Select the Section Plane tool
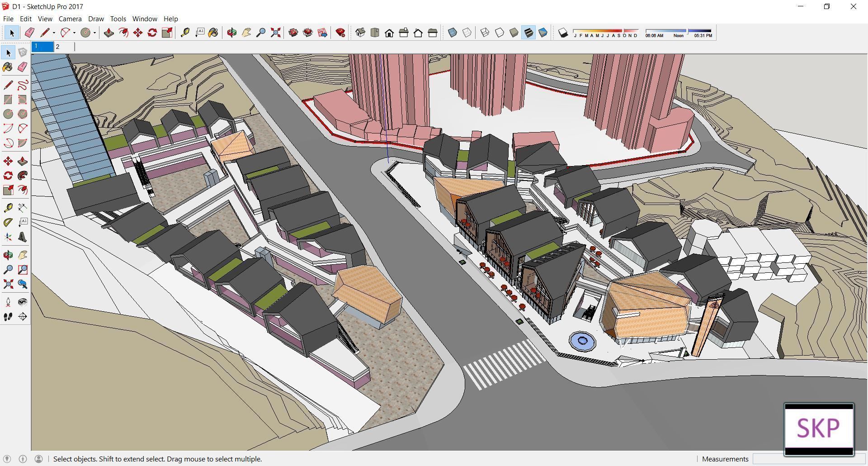The height and width of the screenshot is (466, 868). click(x=23, y=317)
